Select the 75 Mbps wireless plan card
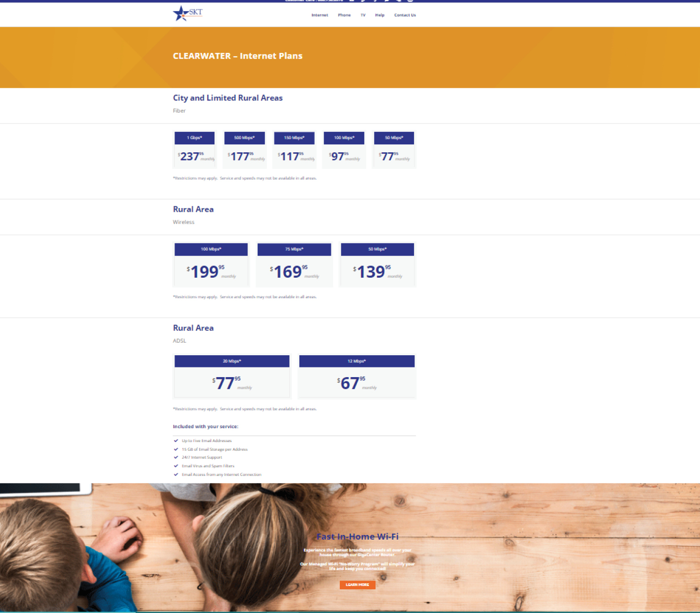700x613 pixels. (294, 265)
